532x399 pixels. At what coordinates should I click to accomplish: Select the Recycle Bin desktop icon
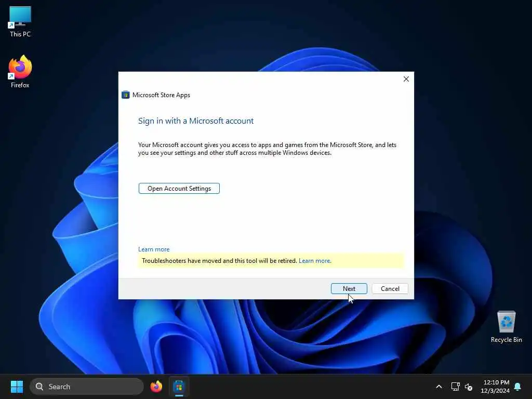click(506, 327)
